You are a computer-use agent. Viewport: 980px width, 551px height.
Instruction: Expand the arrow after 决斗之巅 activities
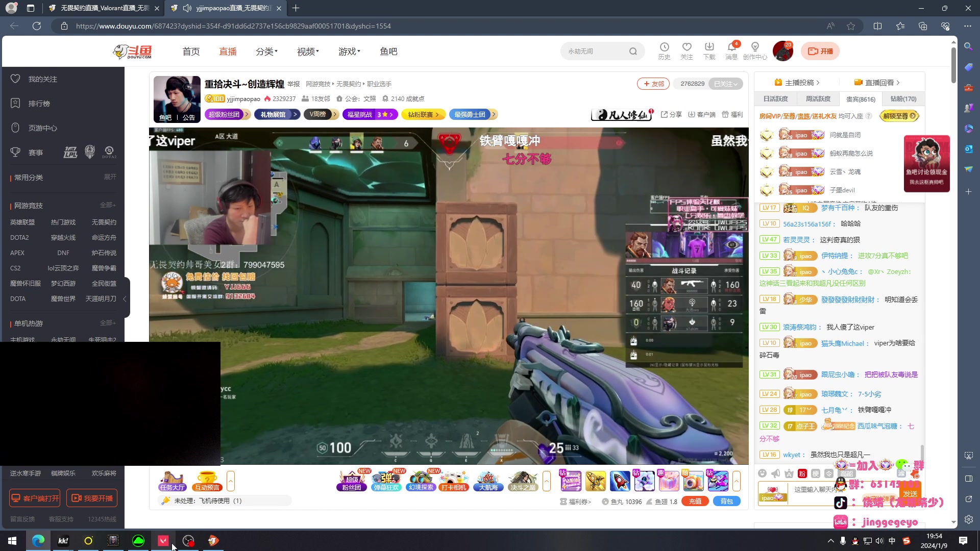point(547,481)
